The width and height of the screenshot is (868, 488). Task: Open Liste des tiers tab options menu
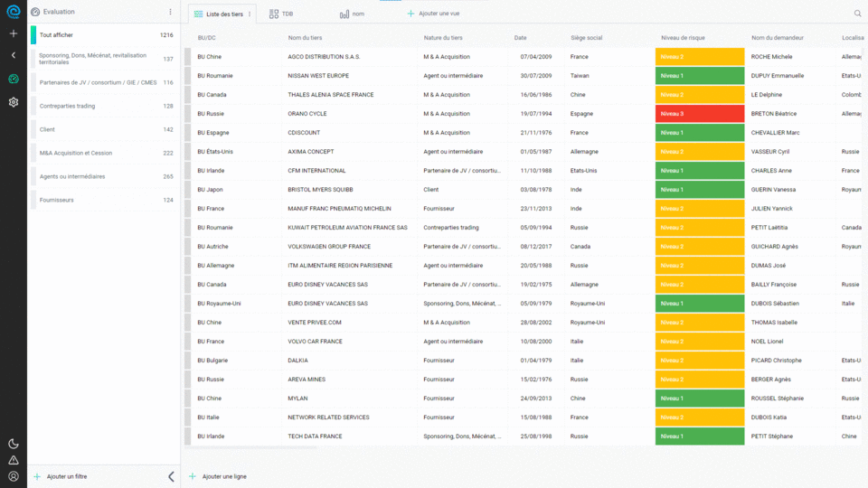coord(250,14)
